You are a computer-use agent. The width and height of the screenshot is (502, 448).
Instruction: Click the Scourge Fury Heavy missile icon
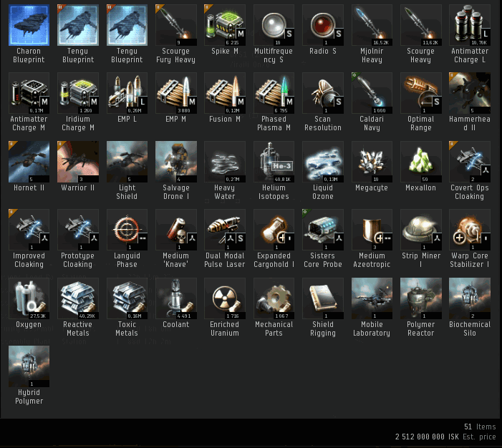(175, 25)
